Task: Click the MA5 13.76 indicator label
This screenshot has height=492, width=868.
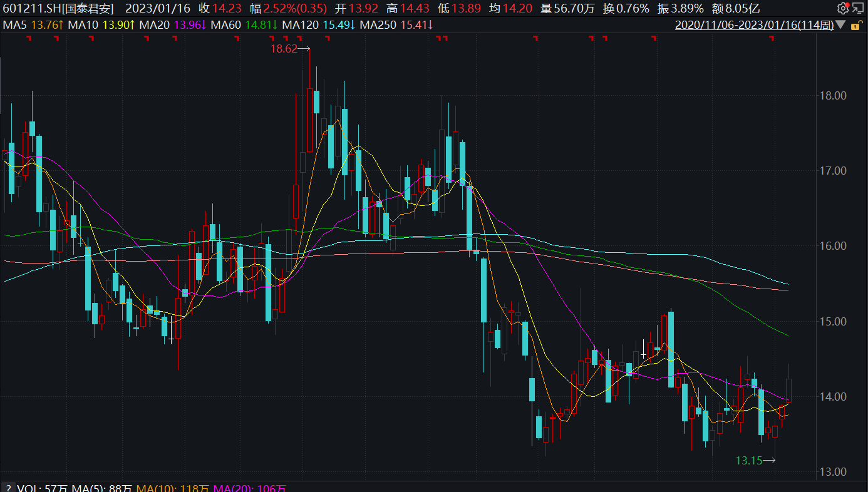Action: pyautogui.click(x=33, y=25)
